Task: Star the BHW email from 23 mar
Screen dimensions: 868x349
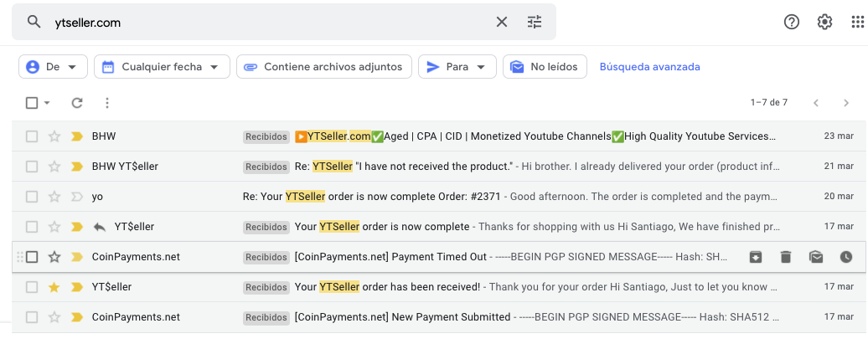Action: (x=54, y=136)
